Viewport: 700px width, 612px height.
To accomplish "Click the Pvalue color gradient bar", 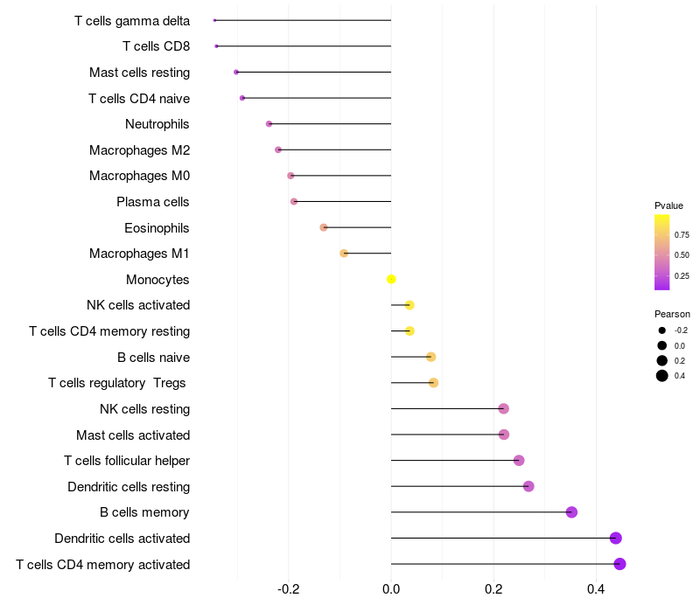I will click(661, 252).
